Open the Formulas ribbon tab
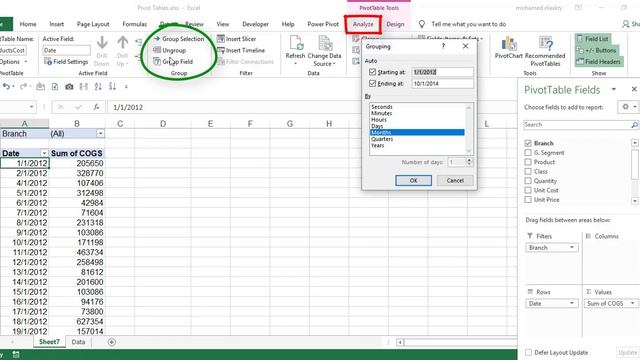Viewport: 640px width, 360px height. (x=135, y=24)
